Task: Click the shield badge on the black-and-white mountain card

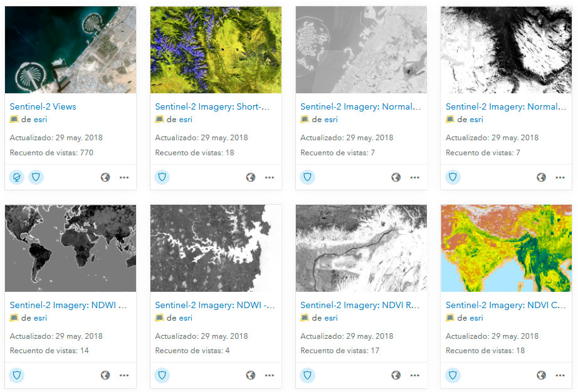Action: (x=453, y=177)
